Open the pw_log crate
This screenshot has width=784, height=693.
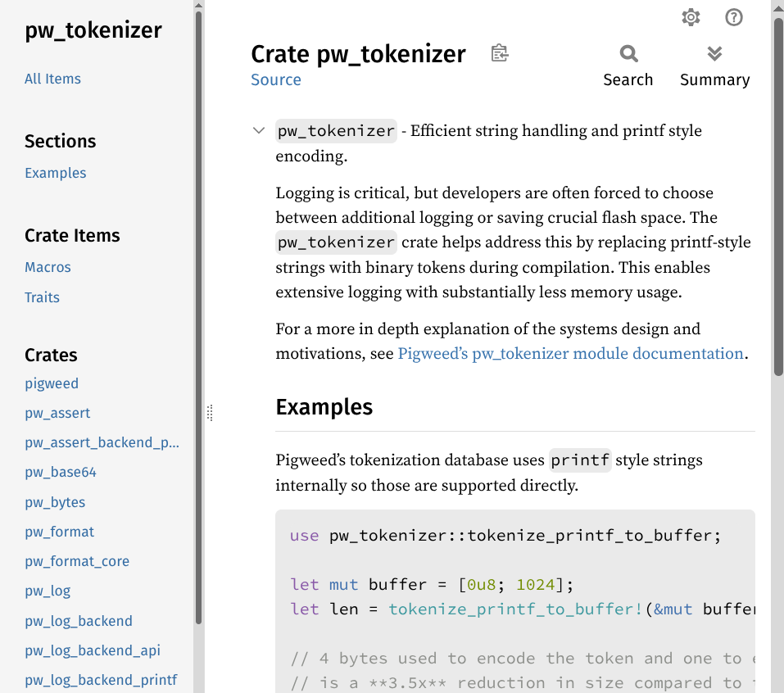point(48,591)
